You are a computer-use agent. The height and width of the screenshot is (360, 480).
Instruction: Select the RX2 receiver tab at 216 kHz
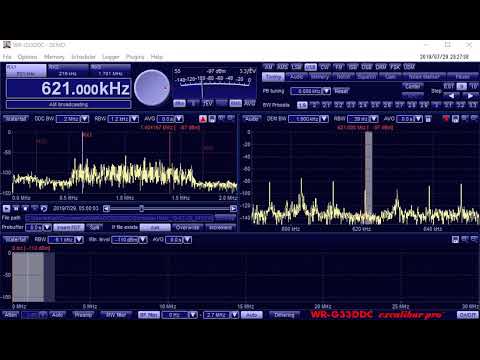pos(68,71)
